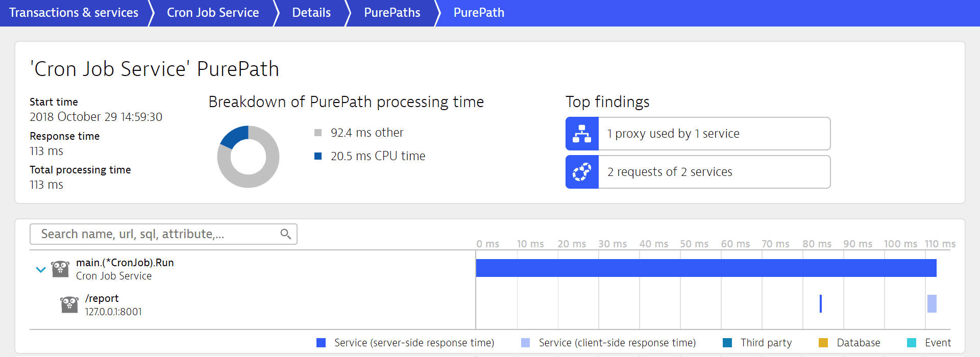Click the light client-side response legend swatch

[525, 343]
